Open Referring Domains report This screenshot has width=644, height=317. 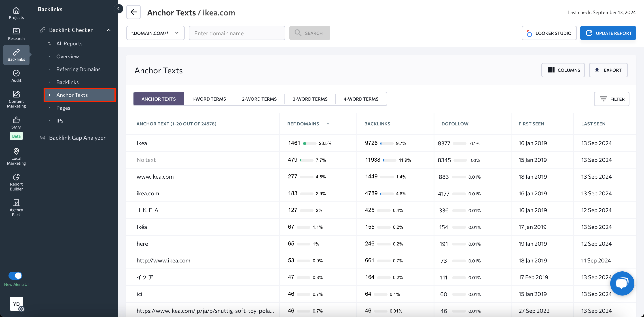[x=78, y=69]
